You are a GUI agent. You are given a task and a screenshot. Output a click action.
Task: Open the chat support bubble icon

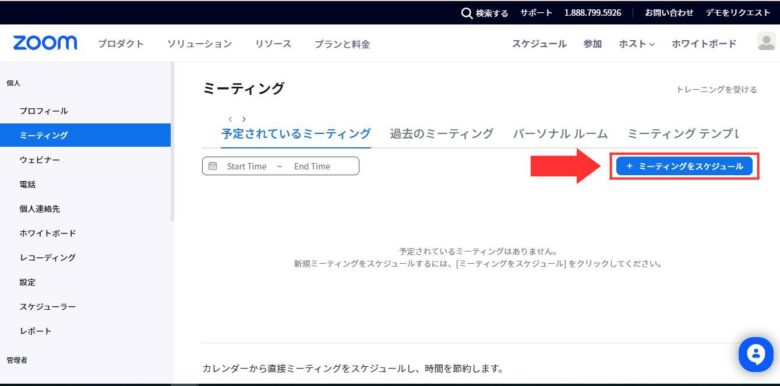click(756, 355)
